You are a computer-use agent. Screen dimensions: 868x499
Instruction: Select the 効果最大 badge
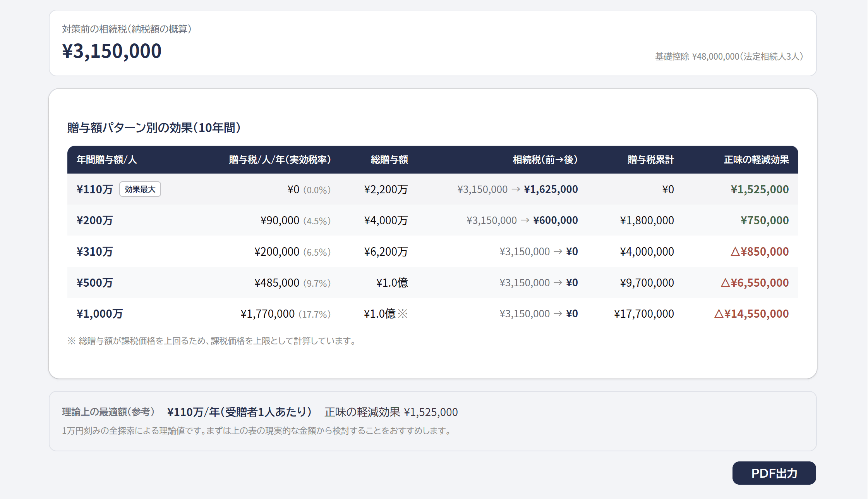pyautogui.click(x=140, y=189)
